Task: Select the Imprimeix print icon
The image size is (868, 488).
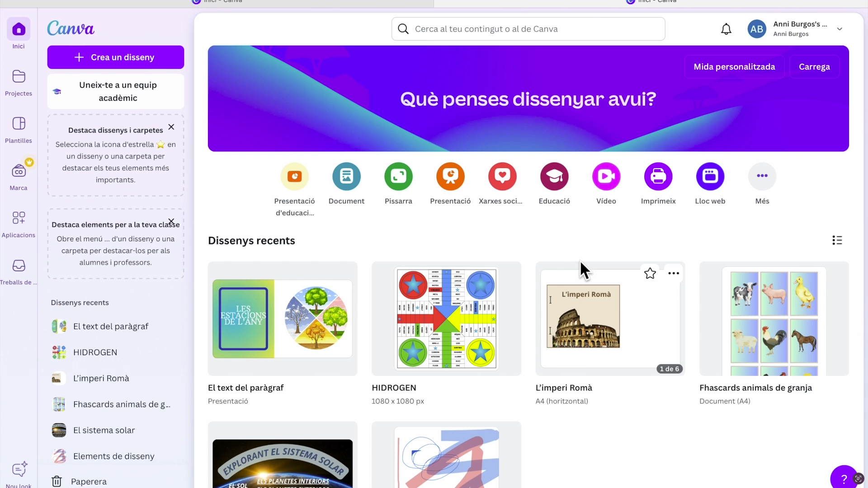Action: 658,177
